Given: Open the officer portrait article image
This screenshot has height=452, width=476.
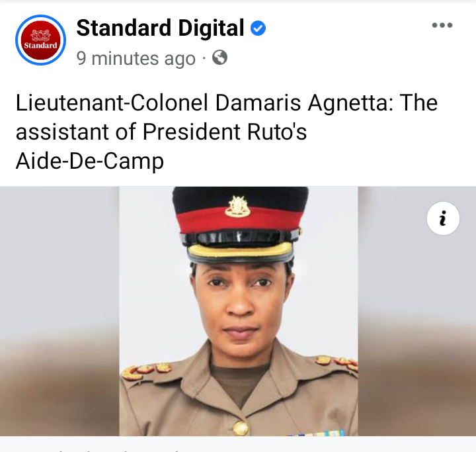Looking at the screenshot, I should tap(238, 311).
